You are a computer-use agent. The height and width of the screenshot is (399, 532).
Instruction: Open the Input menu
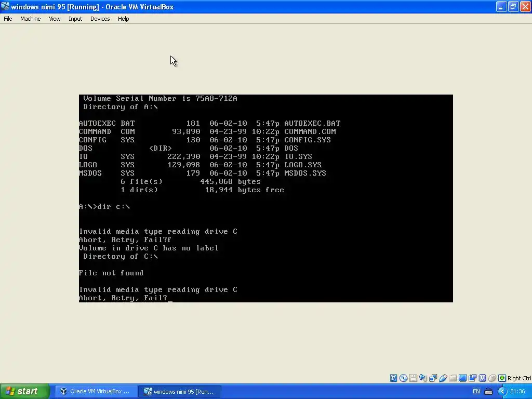75,19
